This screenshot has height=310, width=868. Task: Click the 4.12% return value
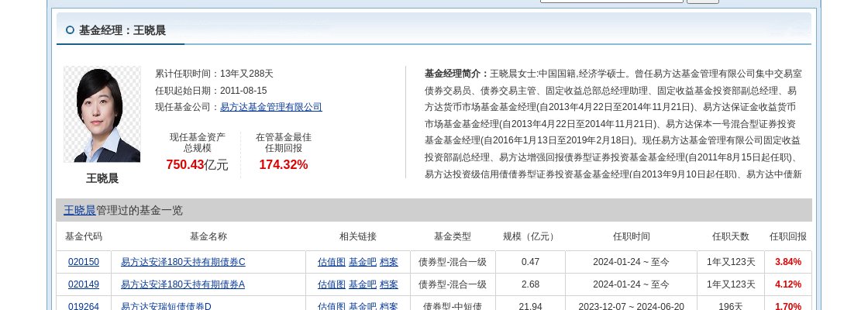point(787,284)
